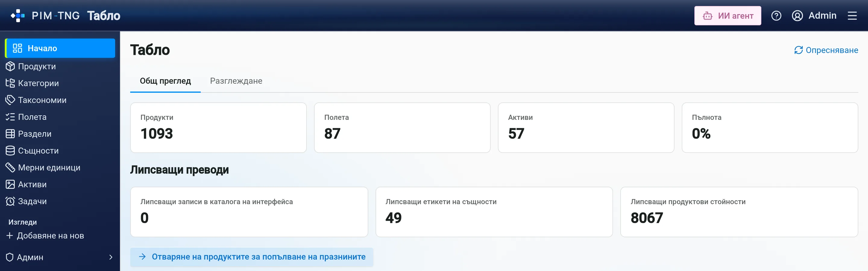Open the ИИ агент button
The image size is (868, 271).
728,15
